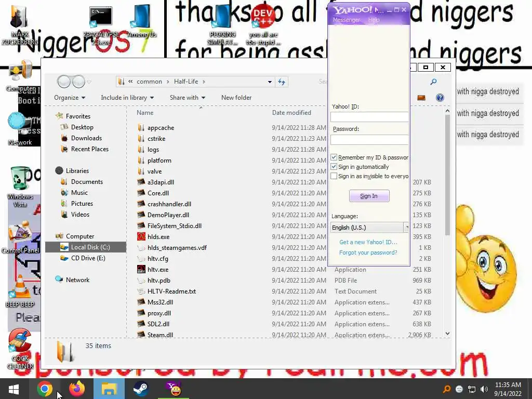Open the Help menu in Yahoo window
The image size is (532, 399).
[x=374, y=20]
